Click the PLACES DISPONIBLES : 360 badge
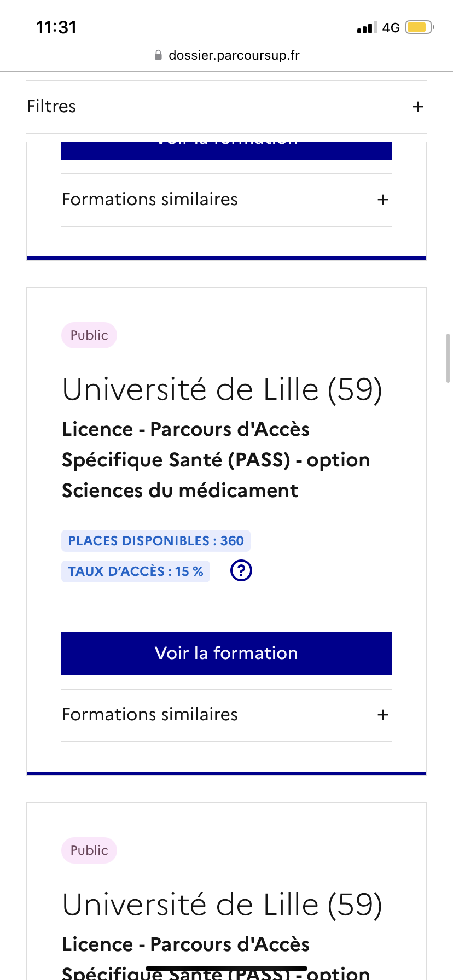This screenshot has width=453, height=980. click(x=156, y=541)
